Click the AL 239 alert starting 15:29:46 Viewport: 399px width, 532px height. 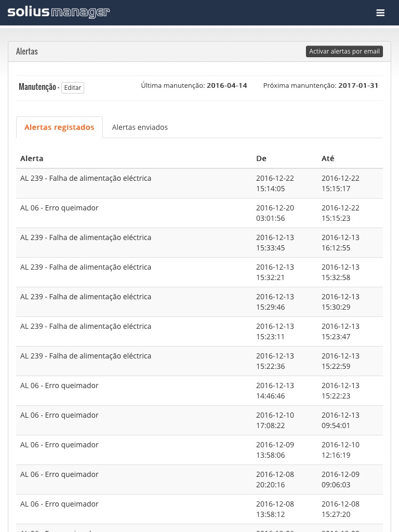click(x=86, y=297)
